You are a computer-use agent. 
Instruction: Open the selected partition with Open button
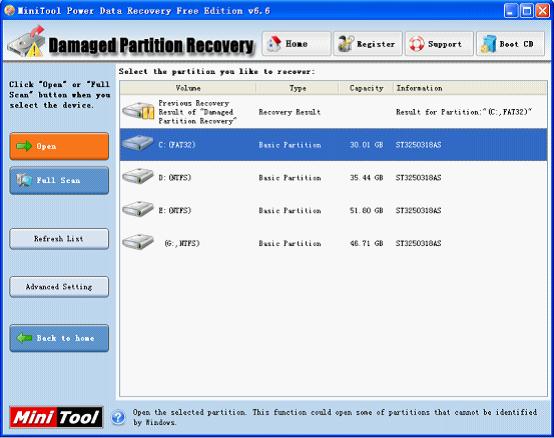pos(59,146)
